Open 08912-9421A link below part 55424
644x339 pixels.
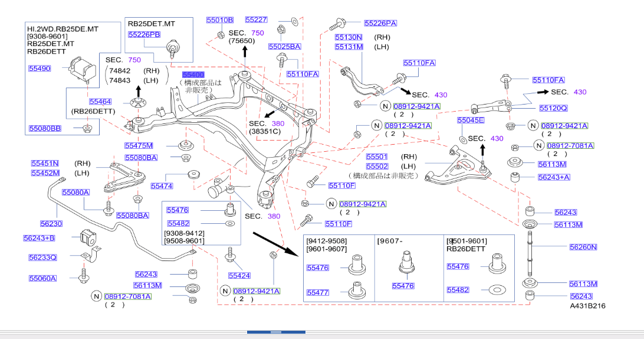[257, 291]
